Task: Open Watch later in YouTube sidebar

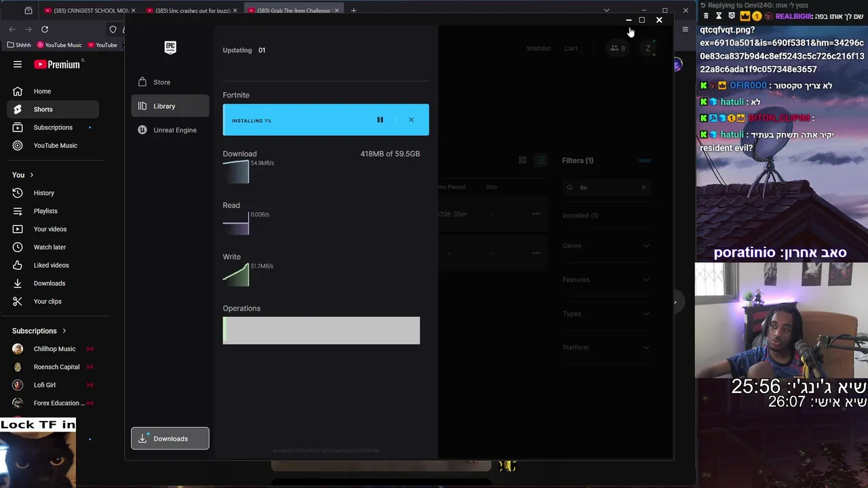Action: 53,247
